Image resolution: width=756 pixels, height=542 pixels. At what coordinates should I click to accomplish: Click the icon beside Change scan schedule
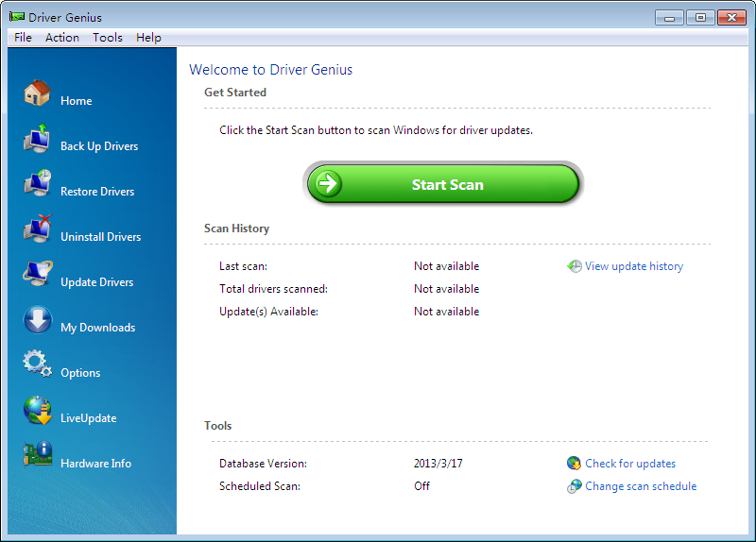(x=574, y=485)
